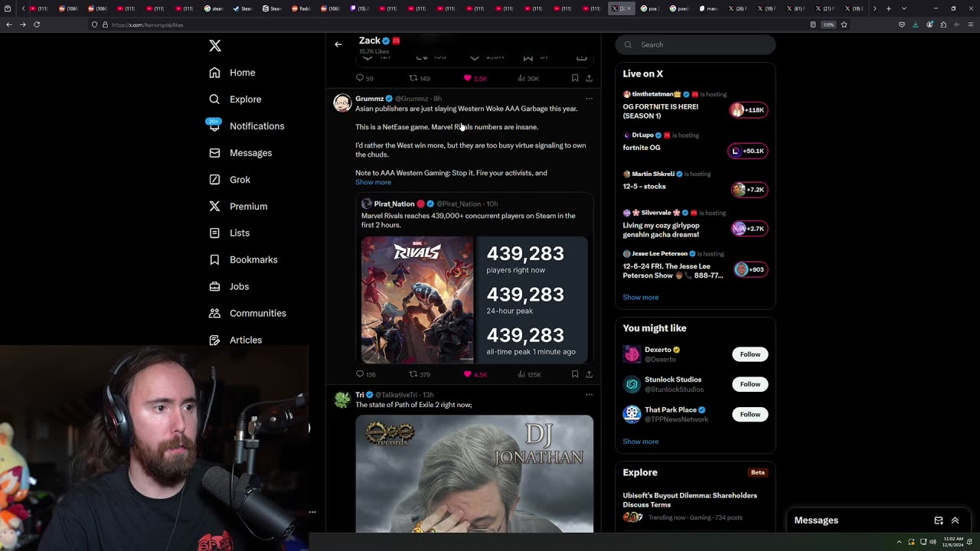Click repost icon on Grummz post
This screenshot has width=980, height=551.
click(x=413, y=374)
